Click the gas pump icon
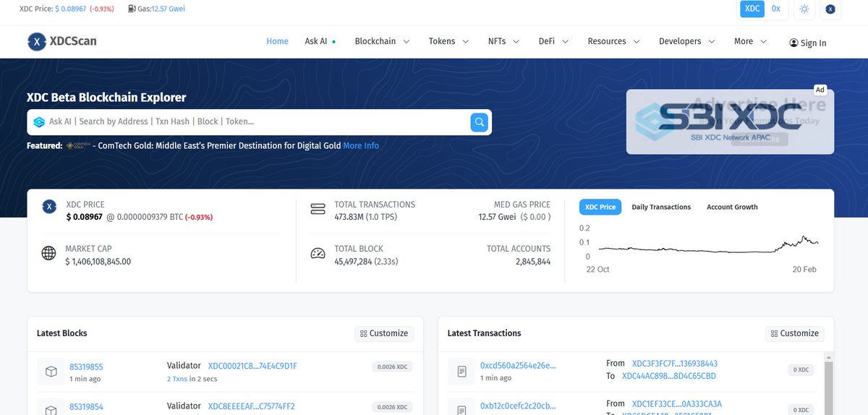 (x=132, y=9)
